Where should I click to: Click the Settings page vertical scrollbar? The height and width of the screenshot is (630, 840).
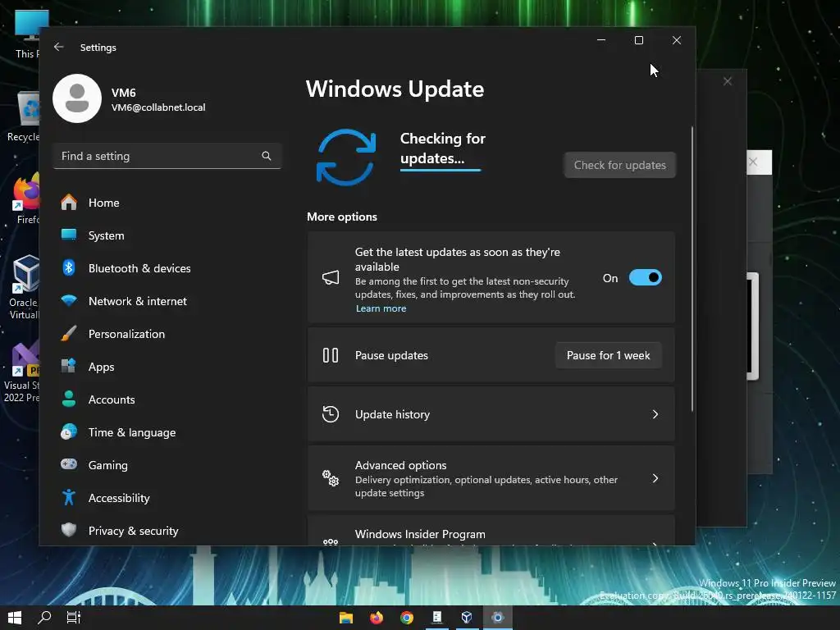692,269
